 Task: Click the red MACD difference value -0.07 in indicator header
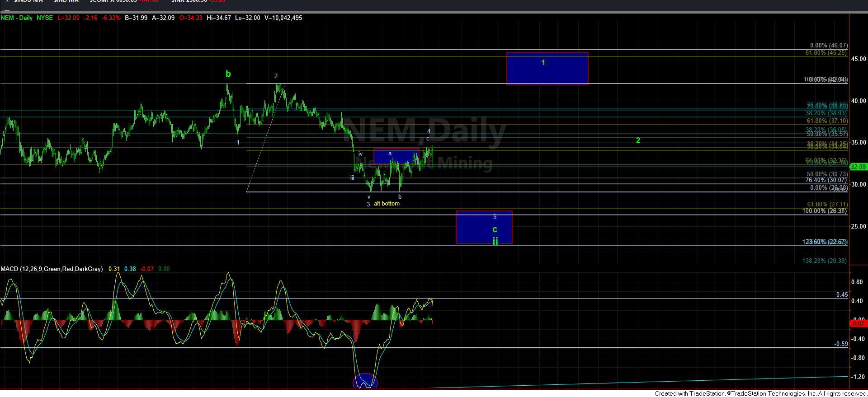coord(147,269)
